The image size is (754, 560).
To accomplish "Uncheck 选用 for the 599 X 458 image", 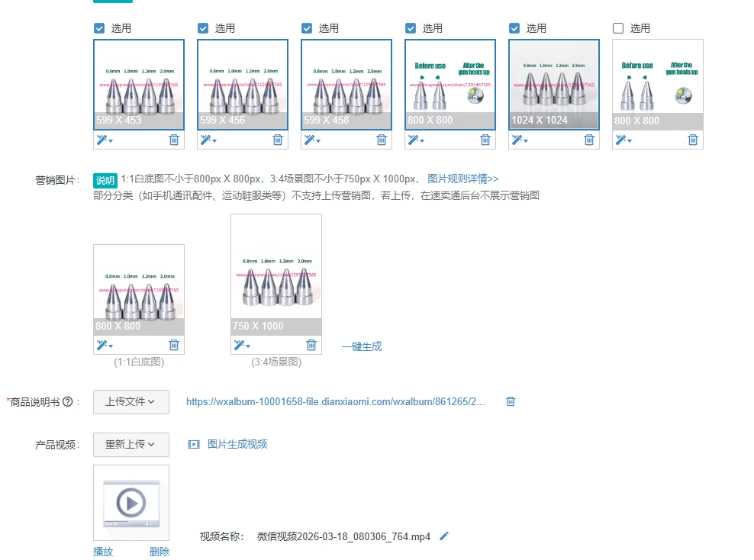I will pyautogui.click(x=307, y=28).
